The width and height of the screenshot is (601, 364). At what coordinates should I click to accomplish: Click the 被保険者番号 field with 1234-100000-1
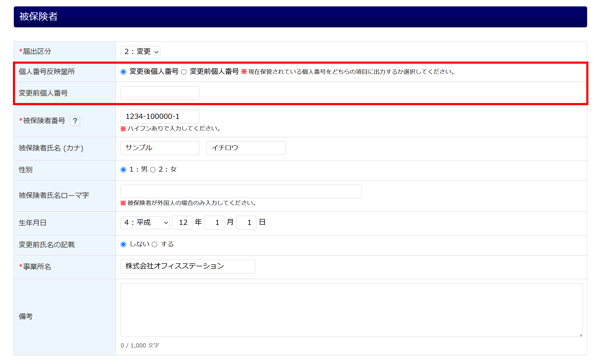tap(160, 117)
